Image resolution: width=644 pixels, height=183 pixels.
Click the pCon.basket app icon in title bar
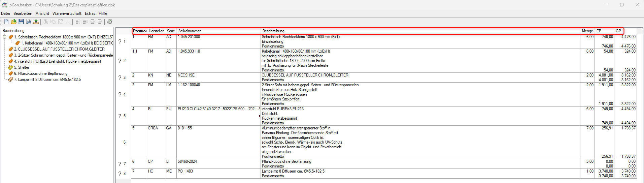5,5
